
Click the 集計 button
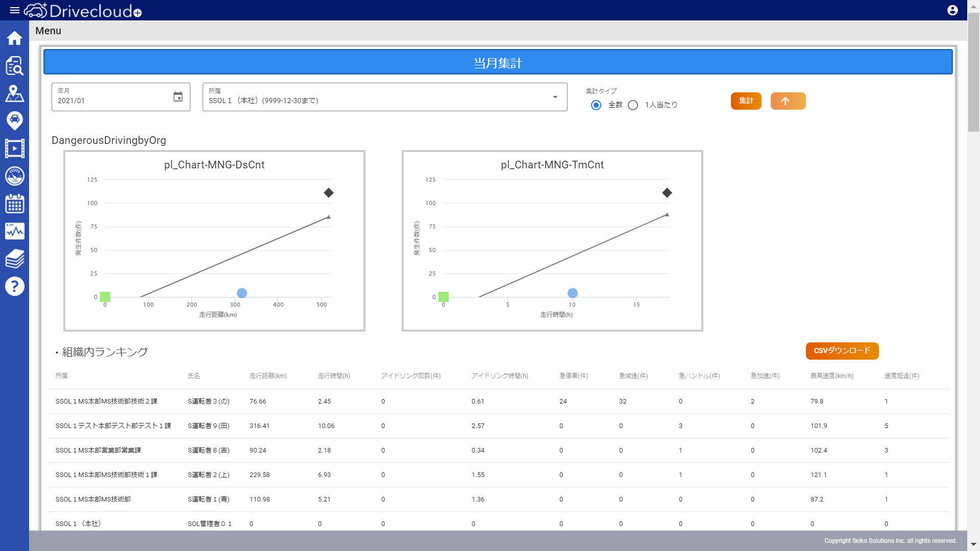pyautogui.click(x=746, y=101)
